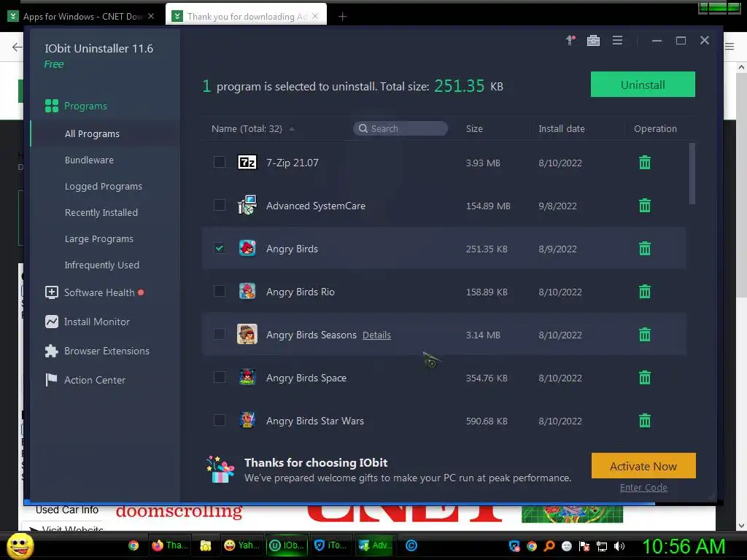Switch to iTop taskbar button
The image size is (747, 560).
coord(330,545)
